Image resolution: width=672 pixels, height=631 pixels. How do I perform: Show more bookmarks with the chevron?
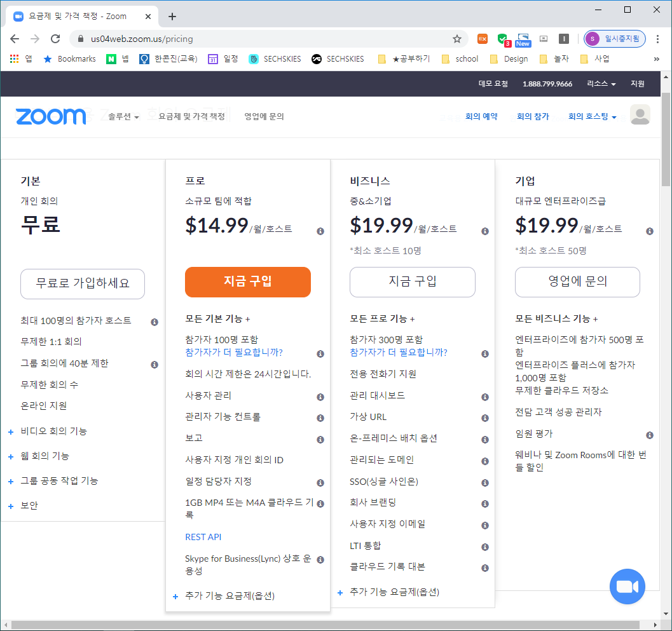click(x=656, y=58)
